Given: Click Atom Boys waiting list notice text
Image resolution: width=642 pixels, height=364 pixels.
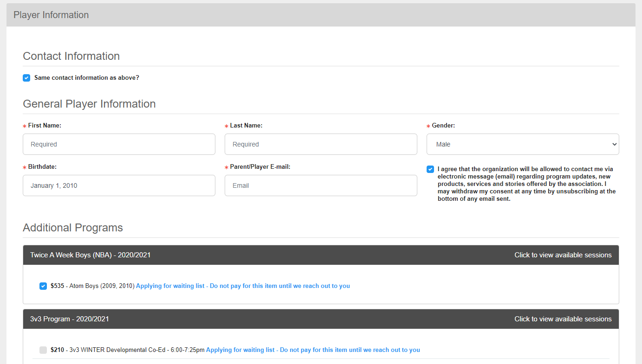Looking at the screenshot, I should click(243, 286).
